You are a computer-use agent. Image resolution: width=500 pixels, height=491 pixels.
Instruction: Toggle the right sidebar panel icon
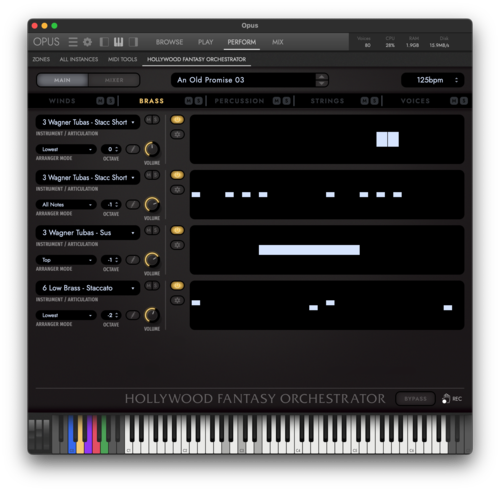tap(133, 42)
